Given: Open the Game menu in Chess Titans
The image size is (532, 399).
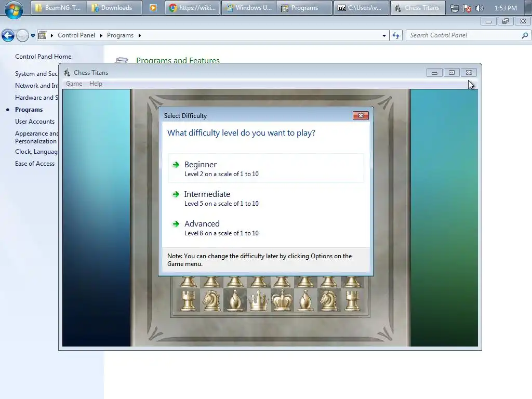Looking at the screenshot, I should click(74, 84).
